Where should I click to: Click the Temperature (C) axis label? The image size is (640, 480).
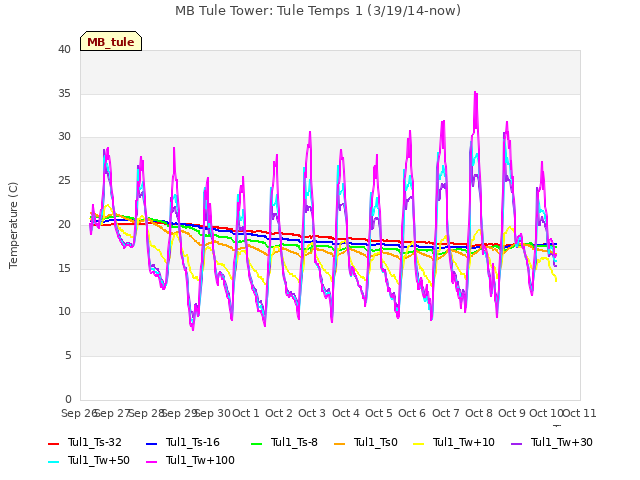click(x=13, y=225)
